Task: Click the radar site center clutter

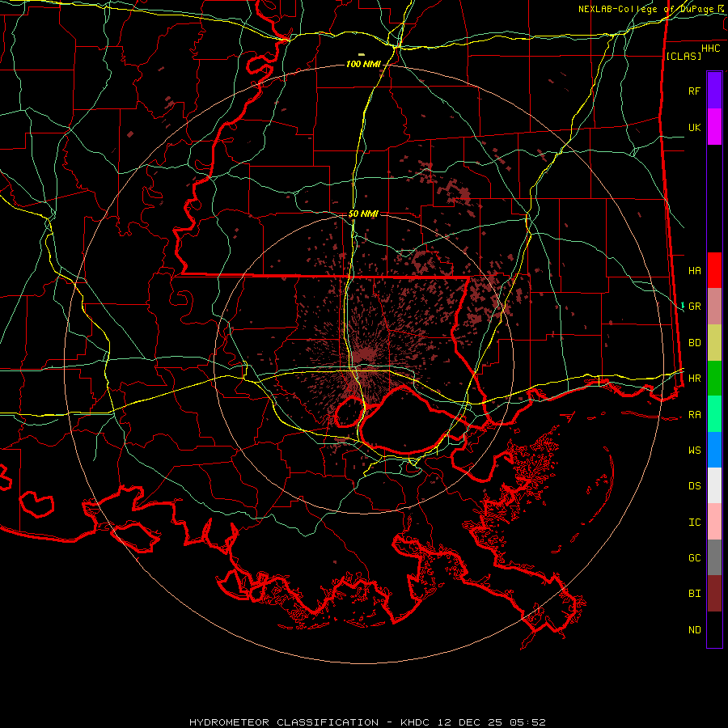Action: click(x=365, y=355)
